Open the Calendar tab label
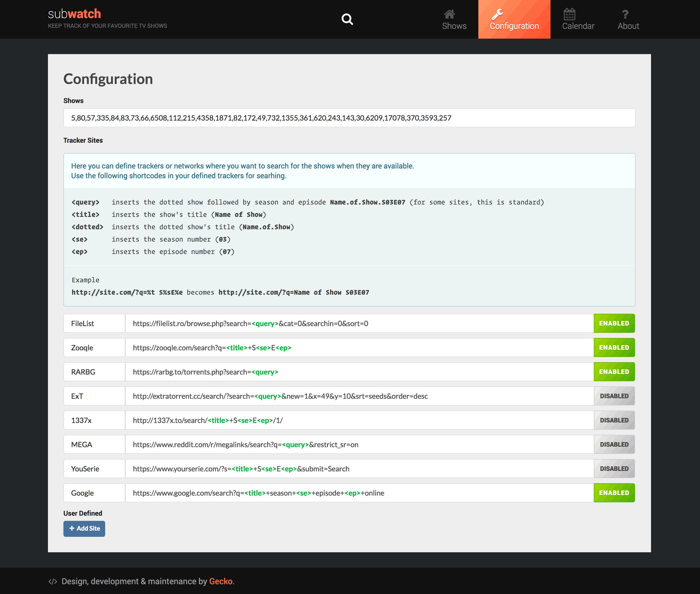The image size is (700, 594). click(578, 26)
